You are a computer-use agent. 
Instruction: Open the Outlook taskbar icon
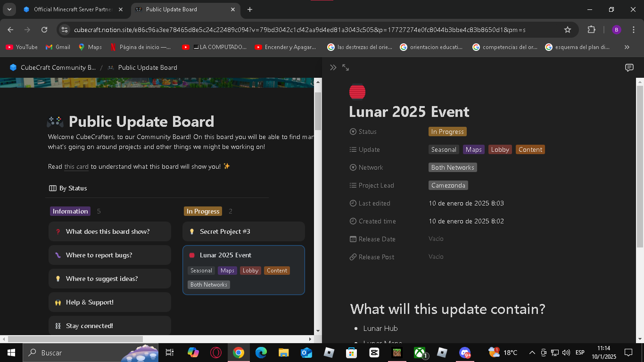click(x=306, y=353)
